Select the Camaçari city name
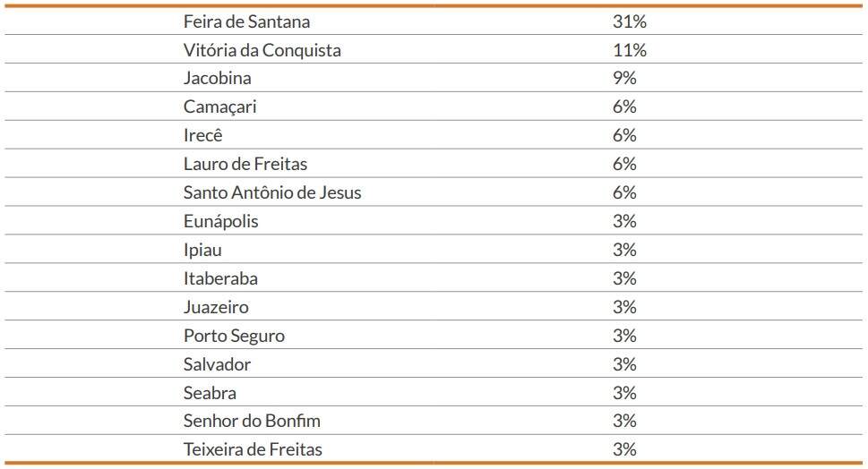Screen dimensions: 868x469 (219, 107)
